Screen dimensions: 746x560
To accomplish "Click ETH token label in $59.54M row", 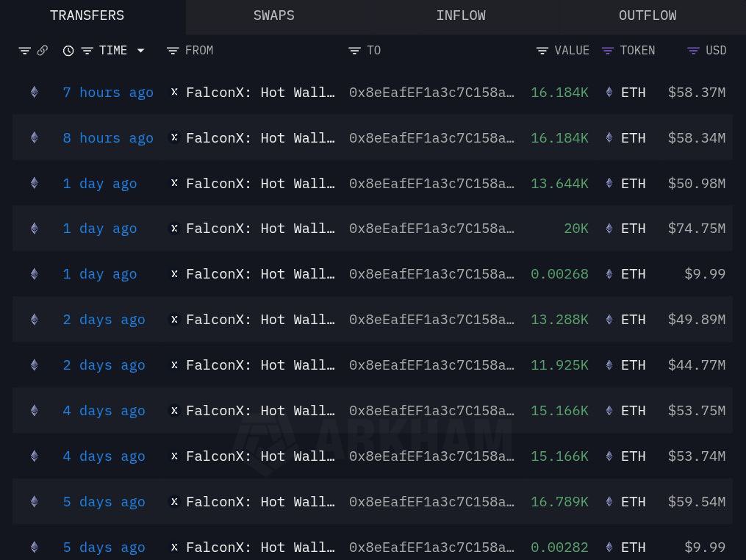I will (634, 502).
